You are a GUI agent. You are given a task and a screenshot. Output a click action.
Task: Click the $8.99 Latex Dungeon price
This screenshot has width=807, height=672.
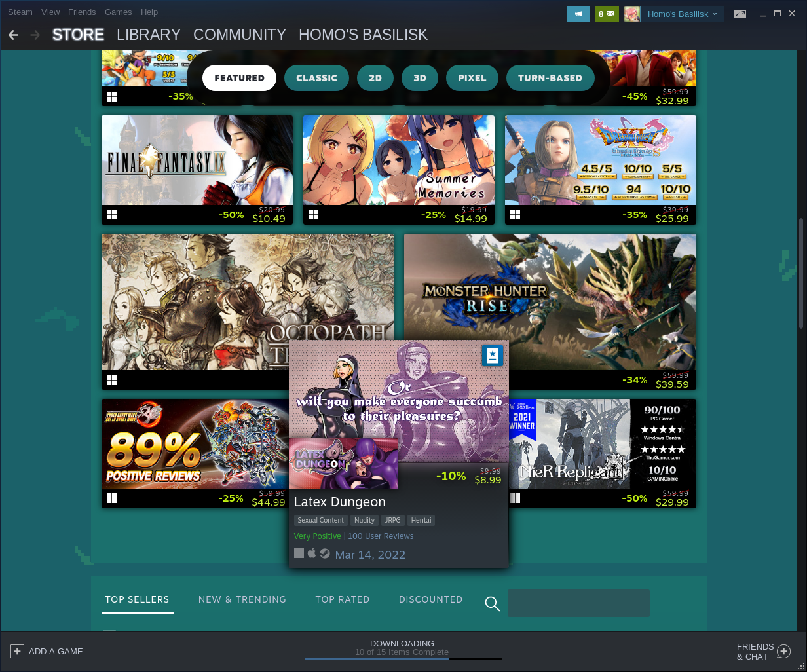[488, 480]
